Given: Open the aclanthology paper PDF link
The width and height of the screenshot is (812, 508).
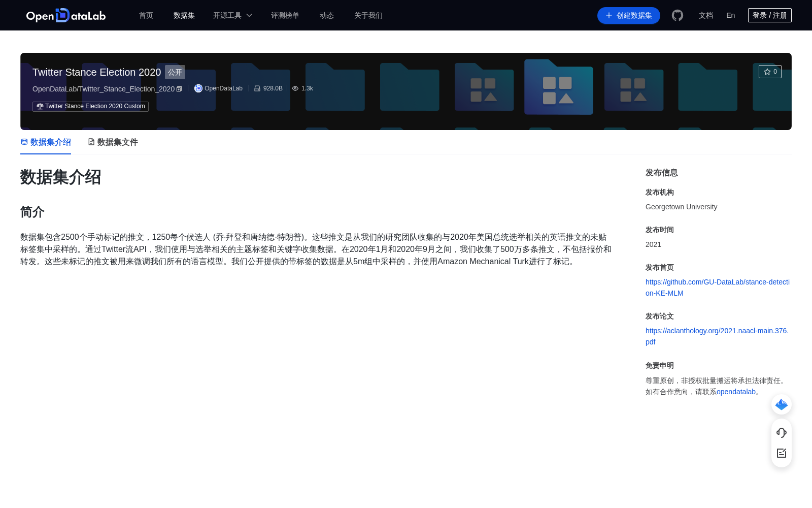Looking at the screenshot, I should point(717,336).
